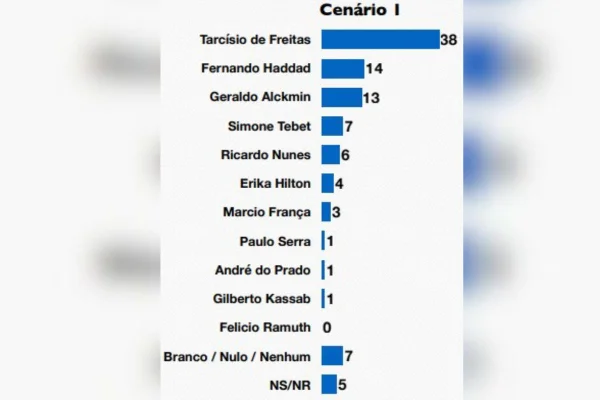Click the Paulo Serra label
Viewport: 600px width, 400px height.
pos(275,241)
